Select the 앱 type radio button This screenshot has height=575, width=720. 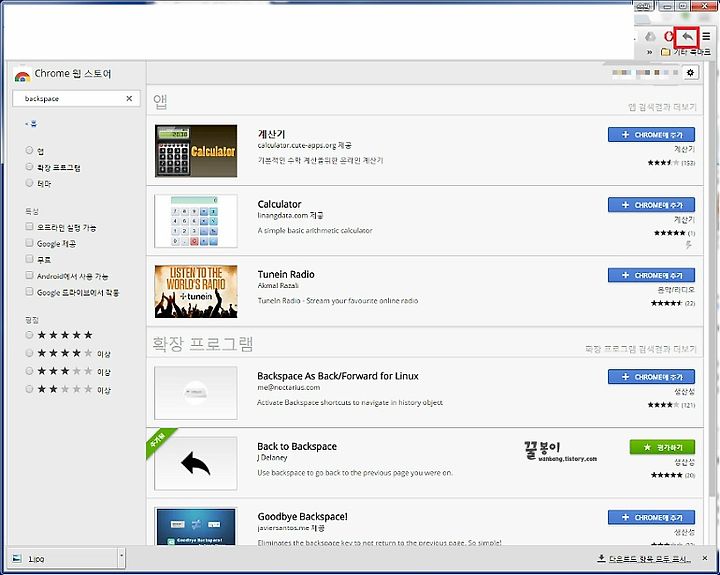pyautogui.click(x=29, y=150)
